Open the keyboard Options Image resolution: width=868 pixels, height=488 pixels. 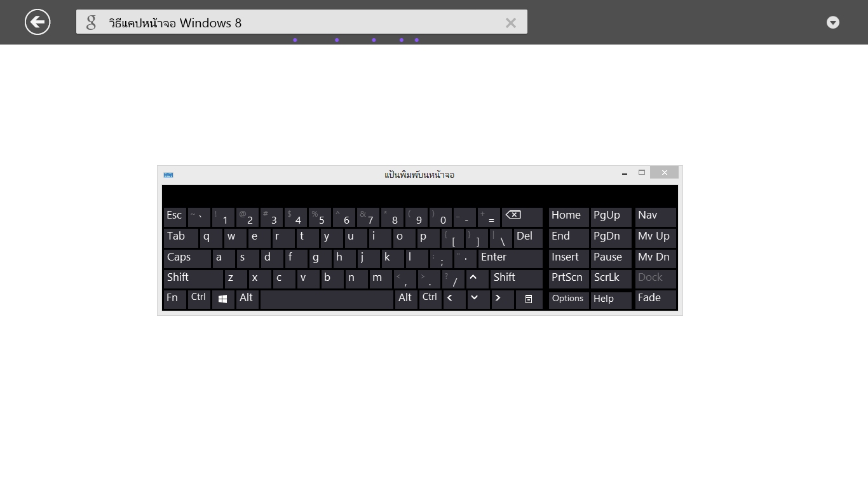pyautogui.click(x=569, y=299)
